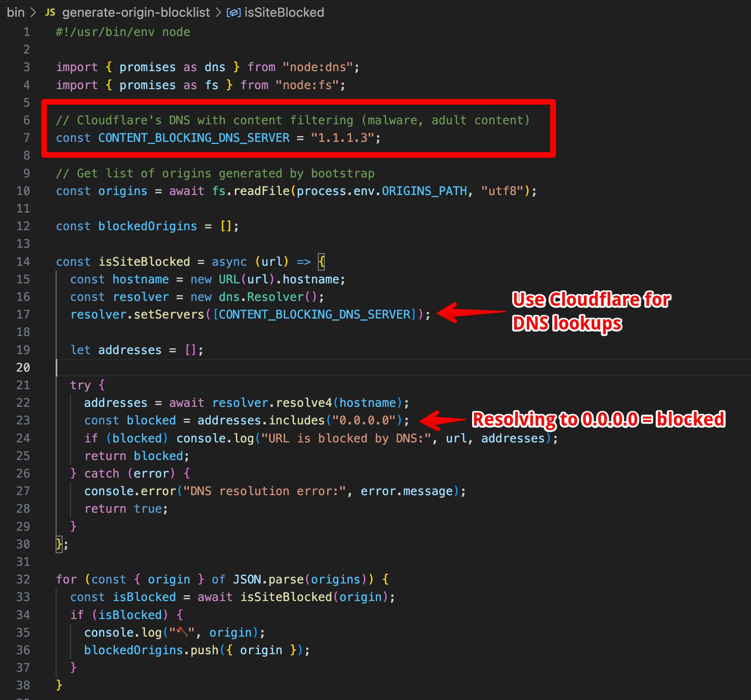
Task: Click ORIGINS_PATH environment variable
Action: click(x=425, y=191)
